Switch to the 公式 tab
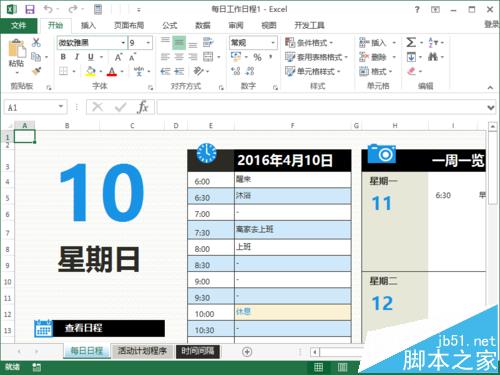Screen dimensions: 500x375 click(x=170, y=25)
